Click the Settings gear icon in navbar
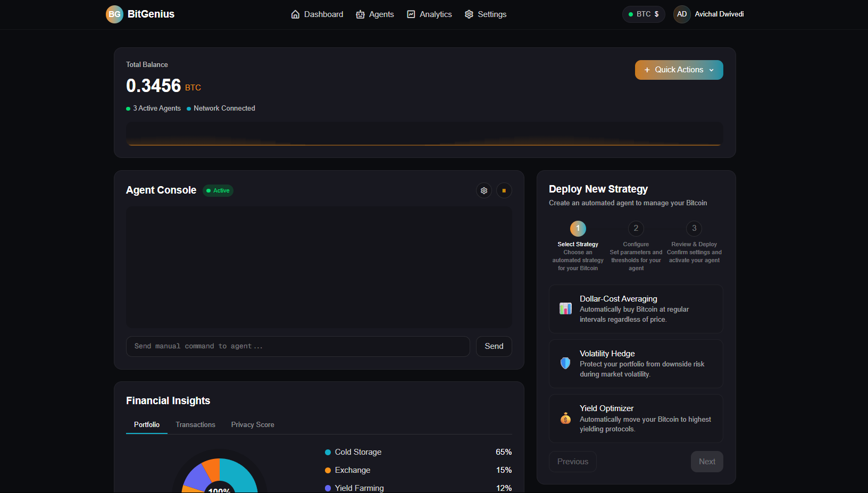This screenshot has width=868, height=493. click(469, 14)
